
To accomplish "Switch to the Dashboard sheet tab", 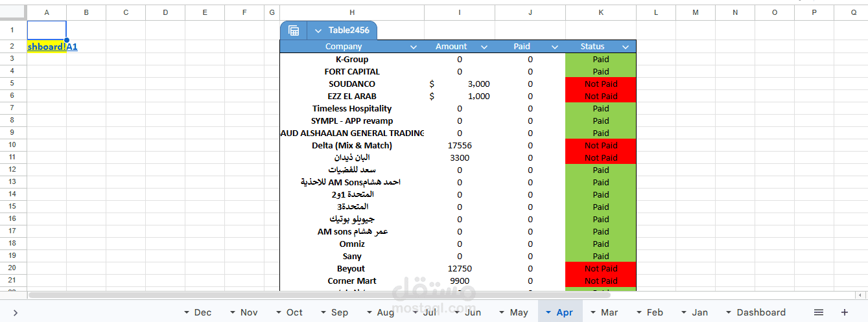I will (x=761, y=312).
